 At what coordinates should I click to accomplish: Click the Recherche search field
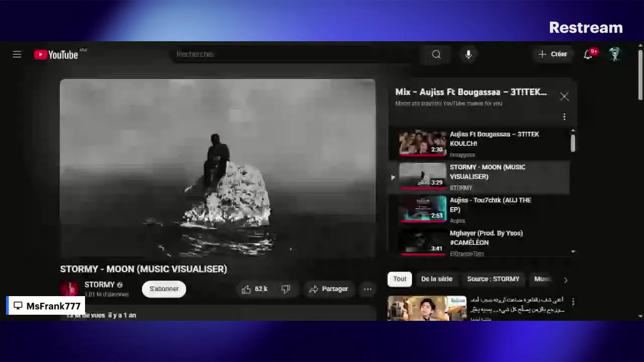pyautogui.click(x=294, y=54)
